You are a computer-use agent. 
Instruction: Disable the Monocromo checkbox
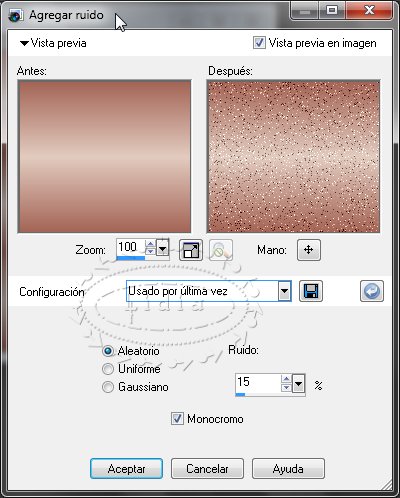[177, 419]
